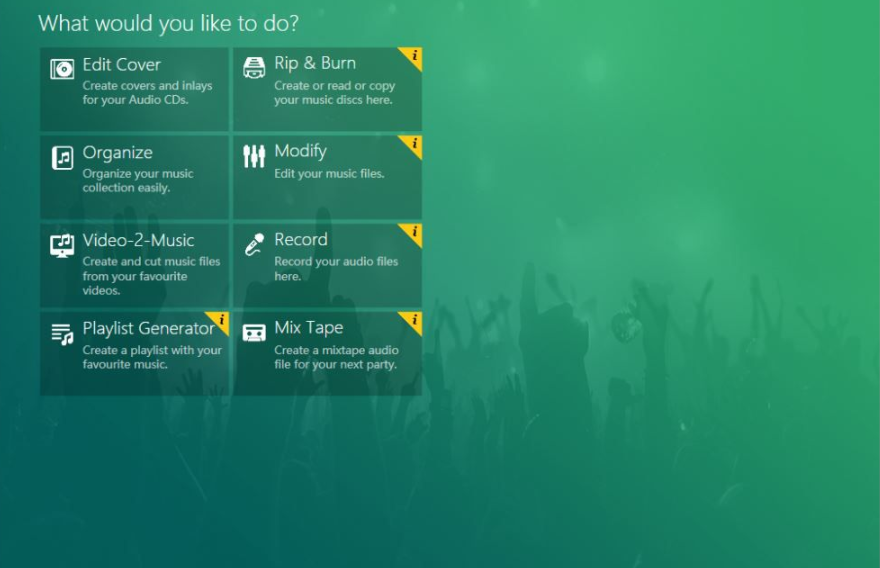The width and height of the screenshot is (880, 568).
Task: Open Edit Cover title text
Action: pyautogui.click(x=121, y=65)
